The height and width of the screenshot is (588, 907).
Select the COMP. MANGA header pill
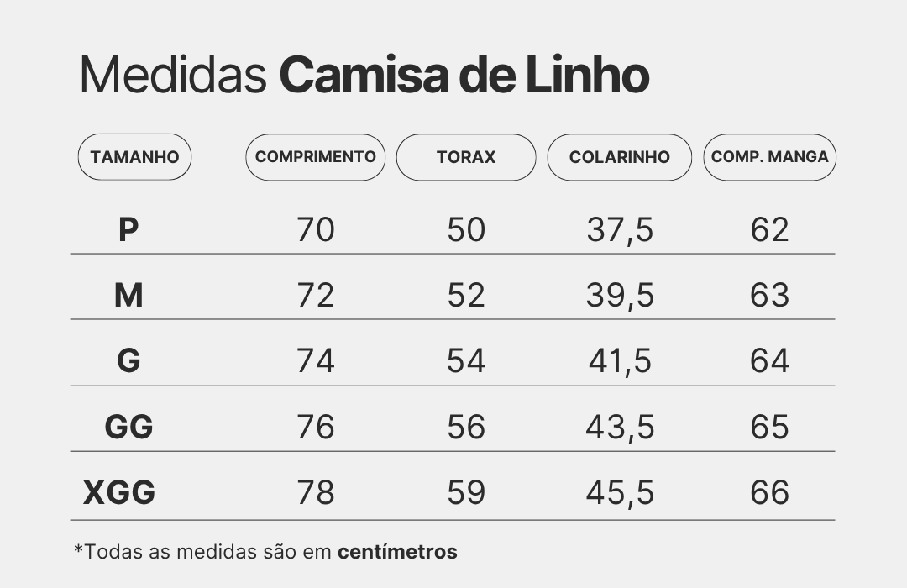click(769, 157)
